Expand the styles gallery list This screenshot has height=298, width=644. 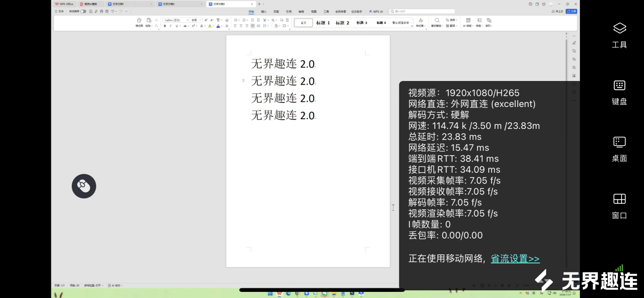point(411,26)
